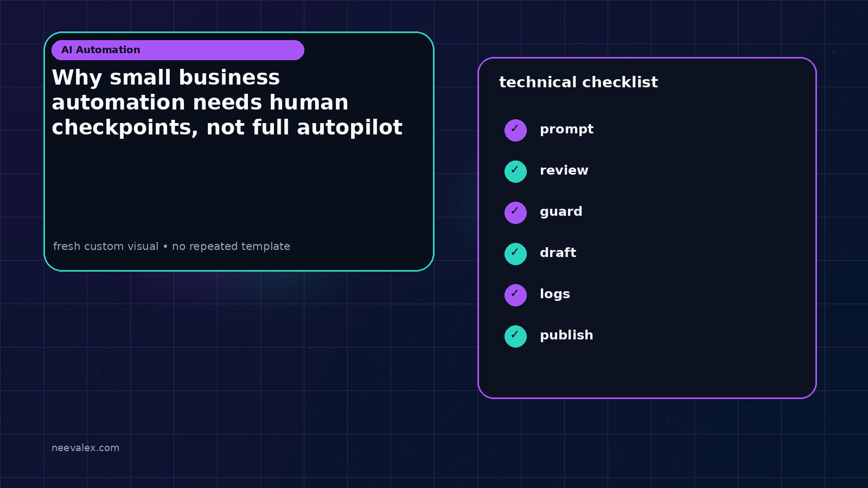Click the checkmark icon beside publish
The image size is (868, 488).
click(x=515, y=336)
